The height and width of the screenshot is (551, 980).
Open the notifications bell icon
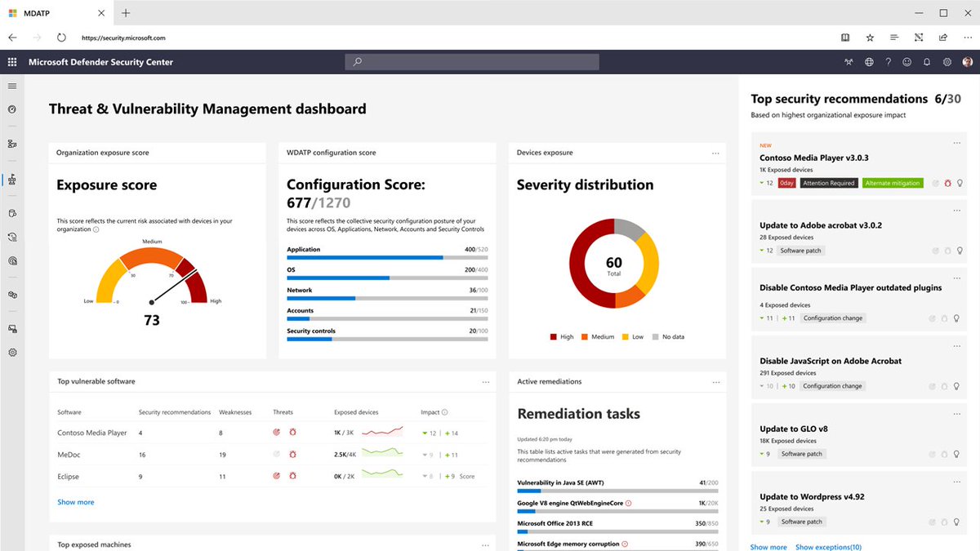(x=927, y=62)
